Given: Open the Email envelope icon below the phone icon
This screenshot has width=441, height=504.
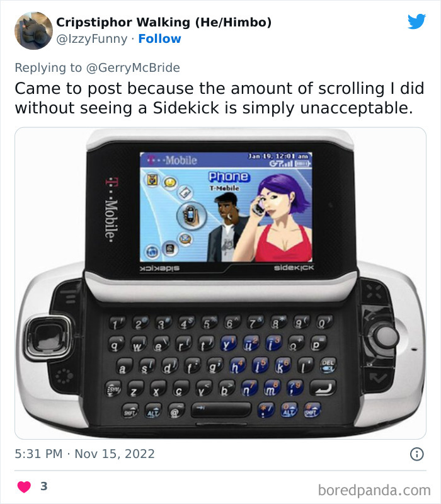Looking at the screenshot, I should pos(185,192).
